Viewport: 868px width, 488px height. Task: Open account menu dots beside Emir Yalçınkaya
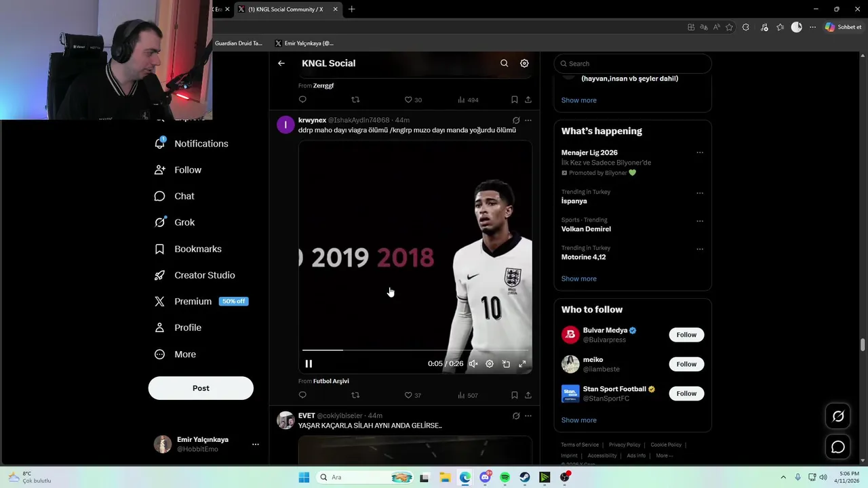[x=256, y=445]
